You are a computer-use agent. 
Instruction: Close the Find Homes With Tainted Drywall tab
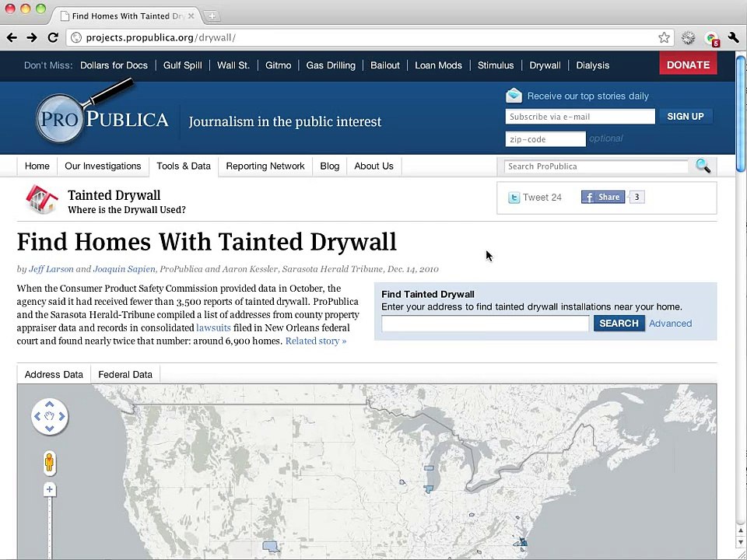tap(191, 16)
